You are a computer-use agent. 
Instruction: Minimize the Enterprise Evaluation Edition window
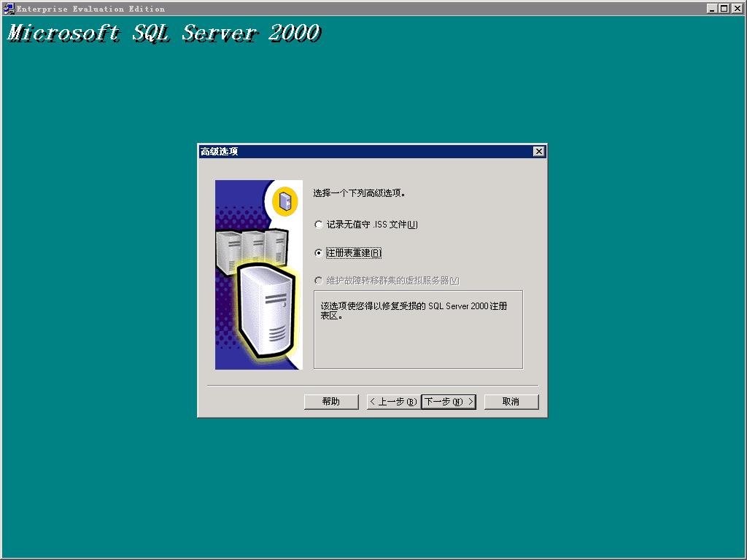pos(712,9)
